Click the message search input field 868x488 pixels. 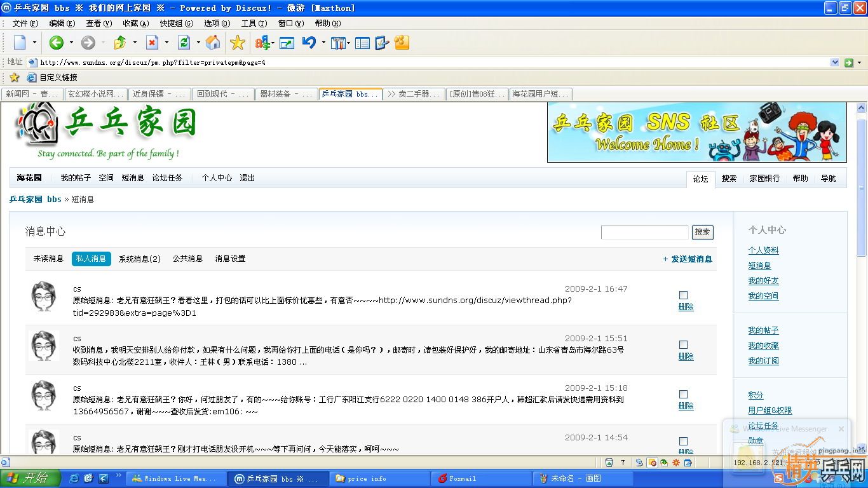[644, 232]
